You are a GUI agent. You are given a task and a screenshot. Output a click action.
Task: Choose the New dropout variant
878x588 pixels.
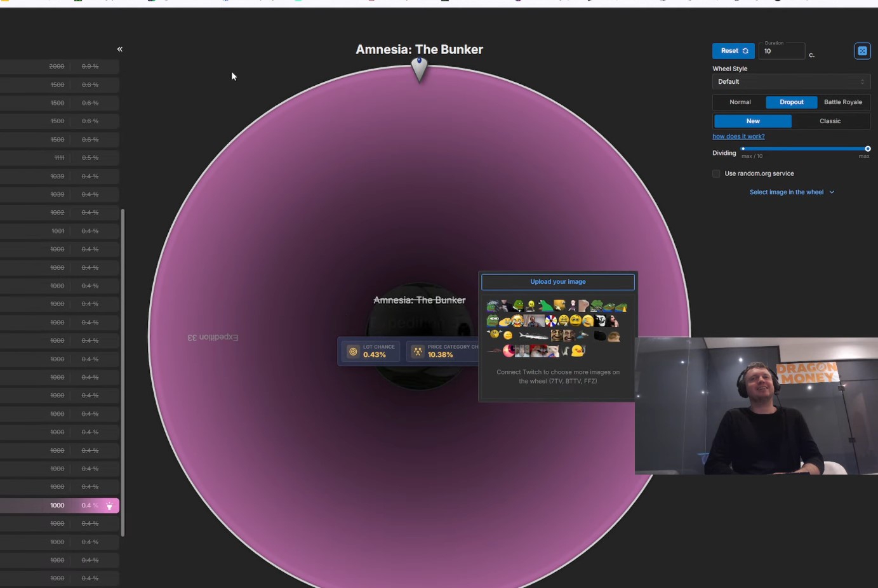(753, 121)
